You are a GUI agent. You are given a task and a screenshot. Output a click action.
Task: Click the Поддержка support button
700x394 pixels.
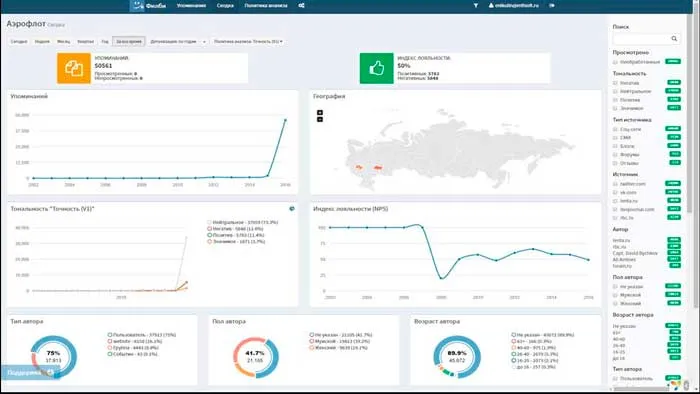(x=30, y=373)
